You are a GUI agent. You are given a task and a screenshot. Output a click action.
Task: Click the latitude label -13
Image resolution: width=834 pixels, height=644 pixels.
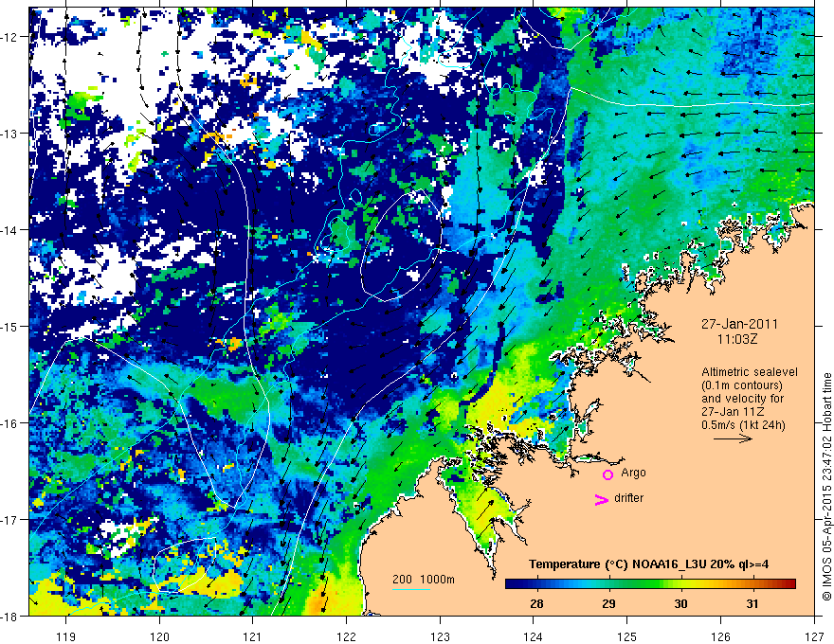pos(10,134)
